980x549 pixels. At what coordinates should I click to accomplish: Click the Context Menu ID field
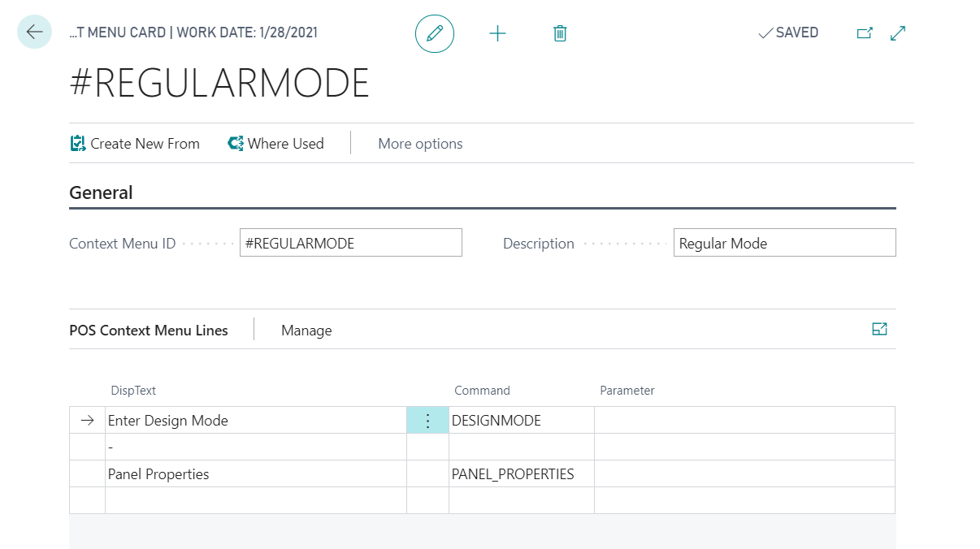click(350, 243)
